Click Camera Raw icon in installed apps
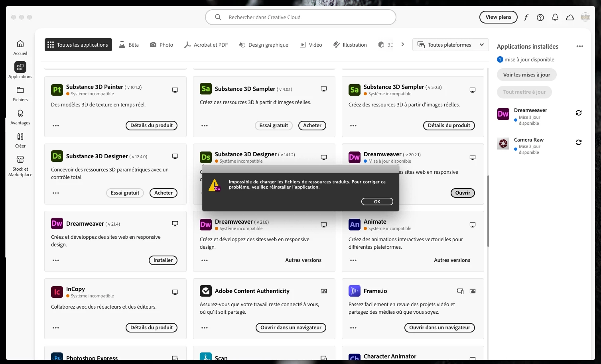Image resolution: width=601 pixels, height=364 pixels. coord(503,144)
